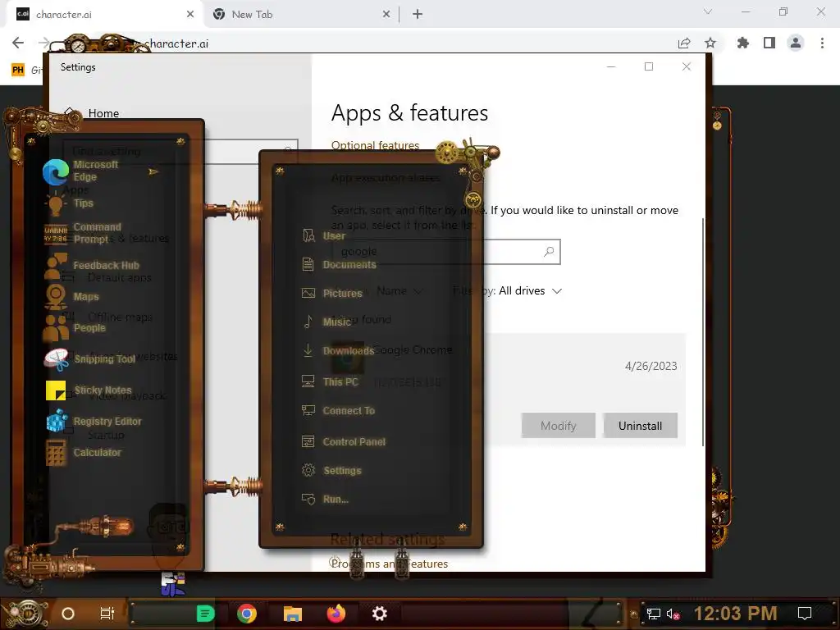This screenshot has height=630, width=840.
Task: Open Settings from start menu panel
Action: click(x=331, y=470)
